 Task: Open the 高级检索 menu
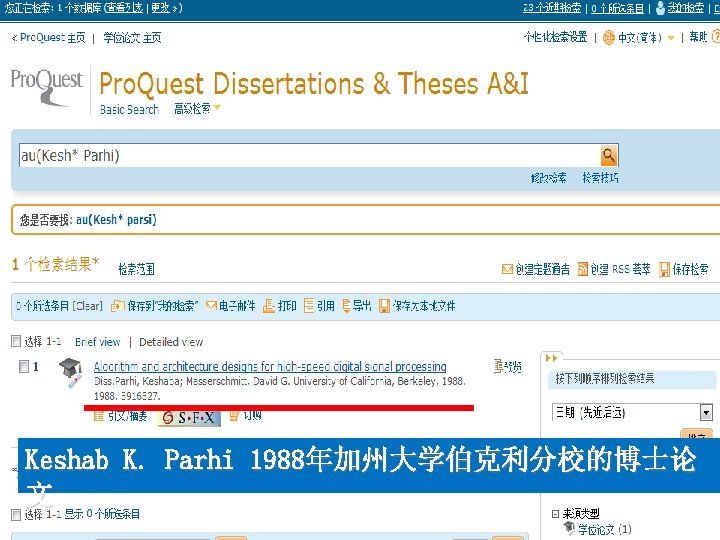[x=192, y=109]
